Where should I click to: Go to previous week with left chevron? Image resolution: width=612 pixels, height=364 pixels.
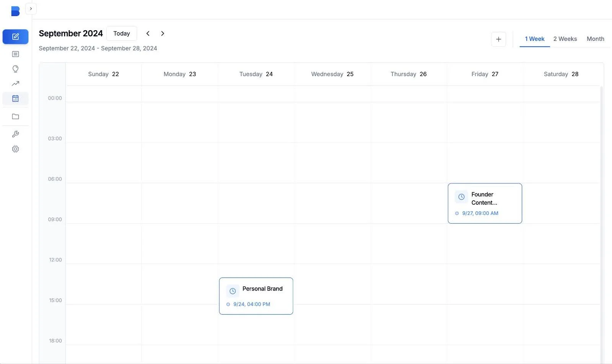148,33
